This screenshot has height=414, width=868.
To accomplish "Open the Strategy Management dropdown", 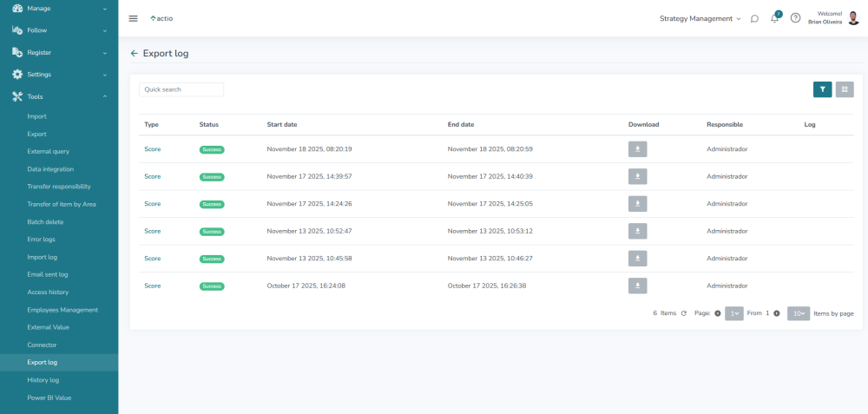I will (x=700, y=18).
